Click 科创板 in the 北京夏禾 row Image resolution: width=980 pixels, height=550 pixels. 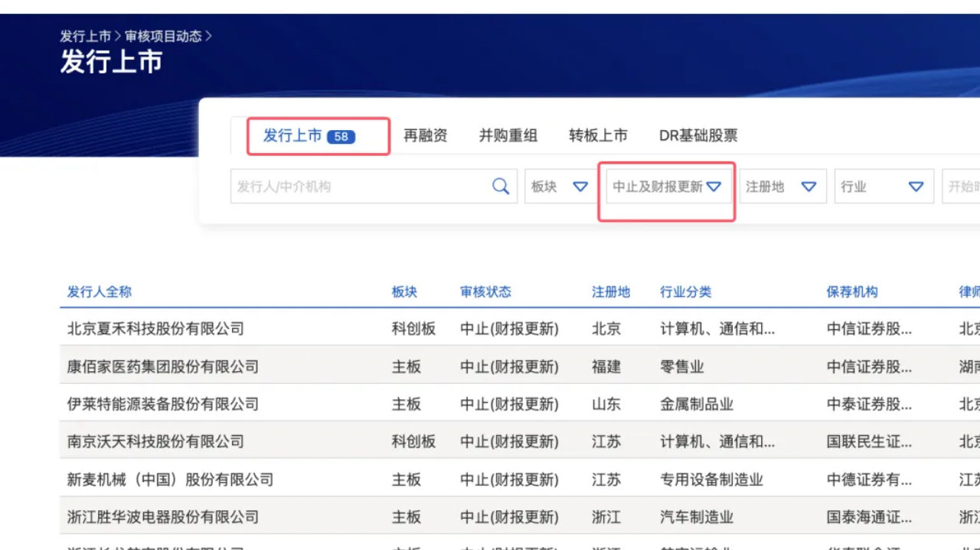click(x=413, y=329)
